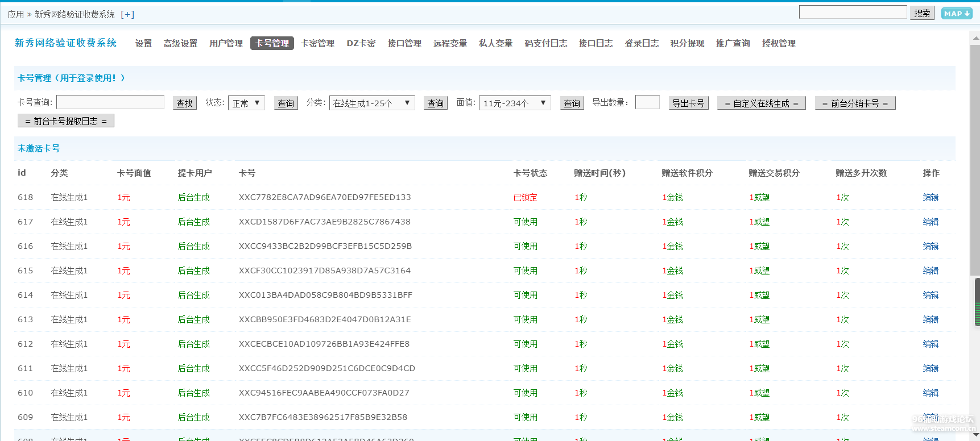Go to the 授权管理 tab

tap(779, 43)
